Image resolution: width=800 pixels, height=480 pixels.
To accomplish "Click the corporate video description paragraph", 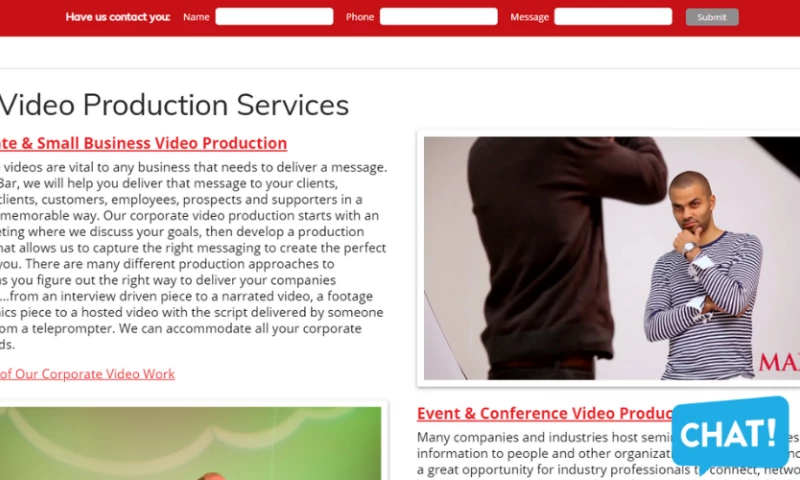I will (193, 256).
